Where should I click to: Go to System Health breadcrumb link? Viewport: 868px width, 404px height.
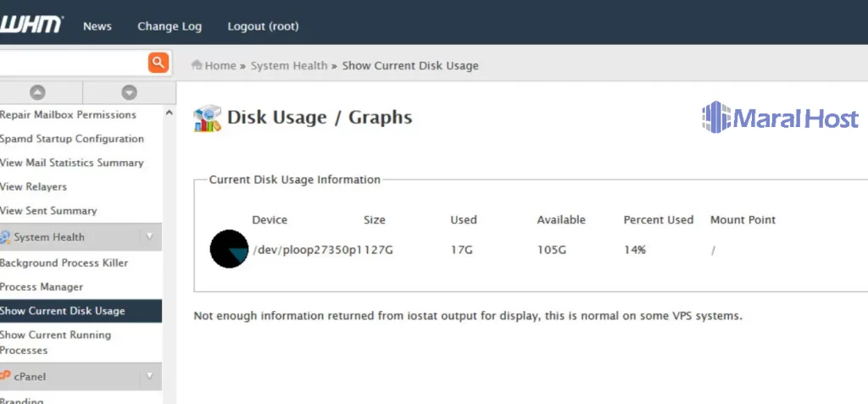coord(289,65)
